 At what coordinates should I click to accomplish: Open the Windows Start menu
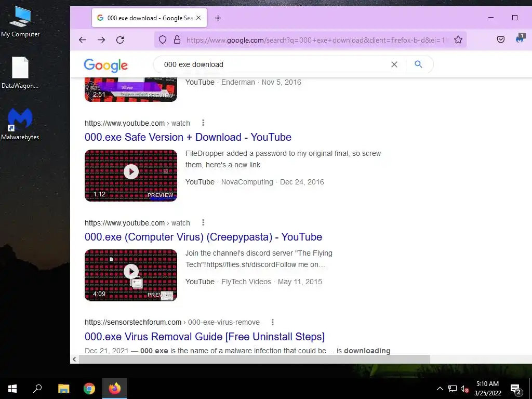(x=12, y=389)
